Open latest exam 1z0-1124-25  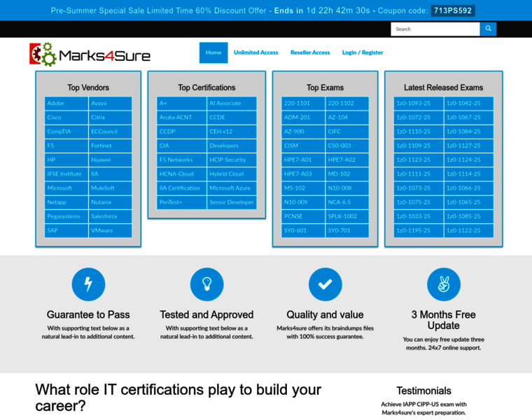tap(469, 160)
